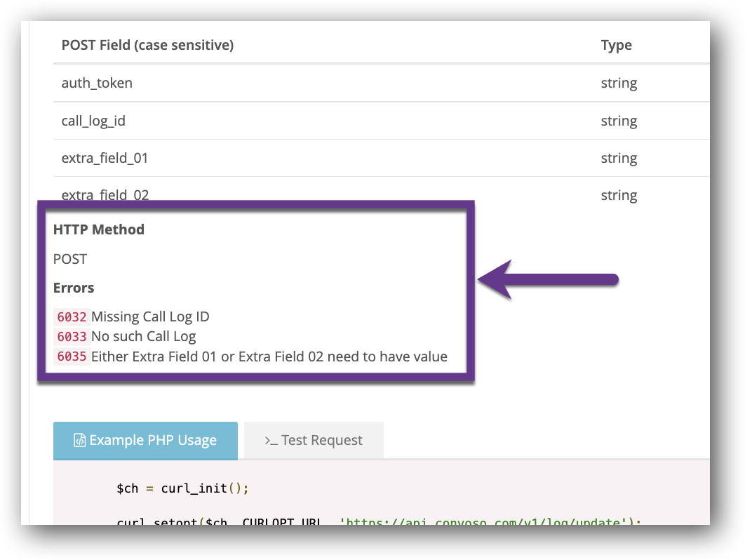The width and height of the screenshot is (745, 560).
Task: Click the Errors heading
Action: 74,288
